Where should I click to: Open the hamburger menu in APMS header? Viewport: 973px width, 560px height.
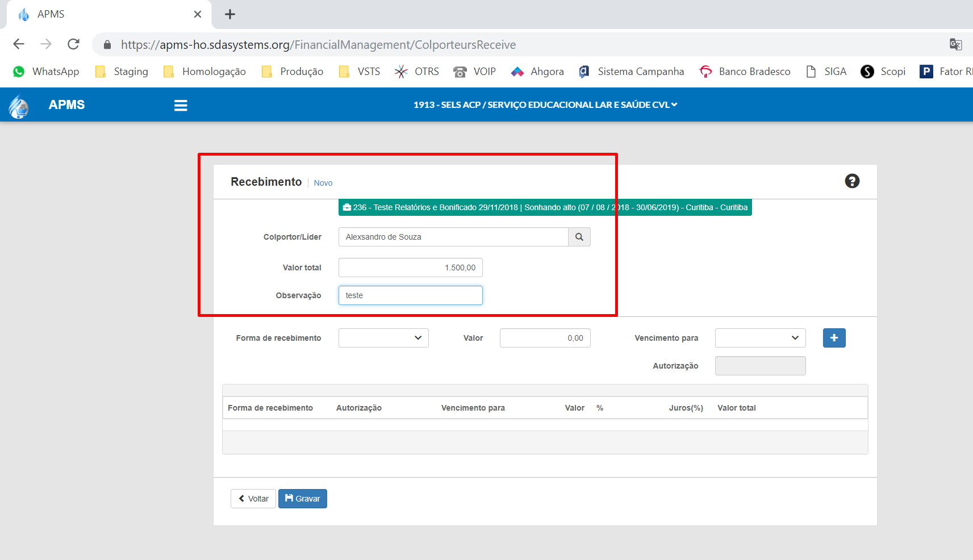tap(181, 105)
